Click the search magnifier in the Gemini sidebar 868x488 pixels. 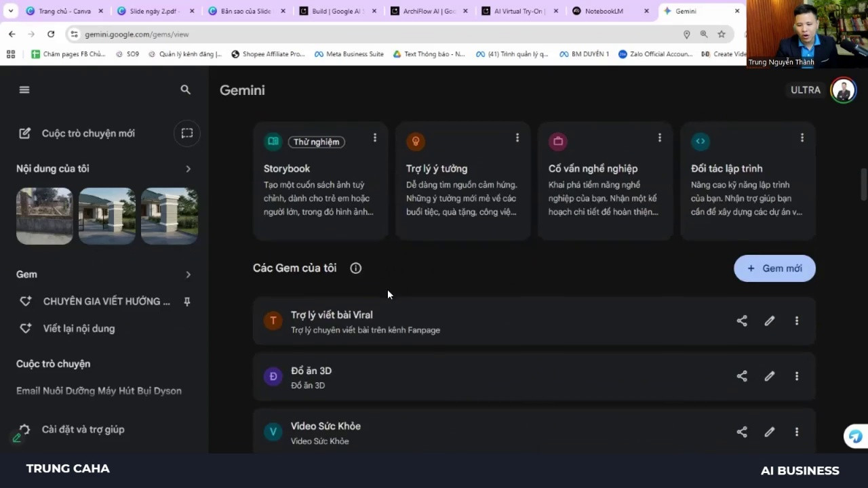pyautogui.click(x=185, y=89)
